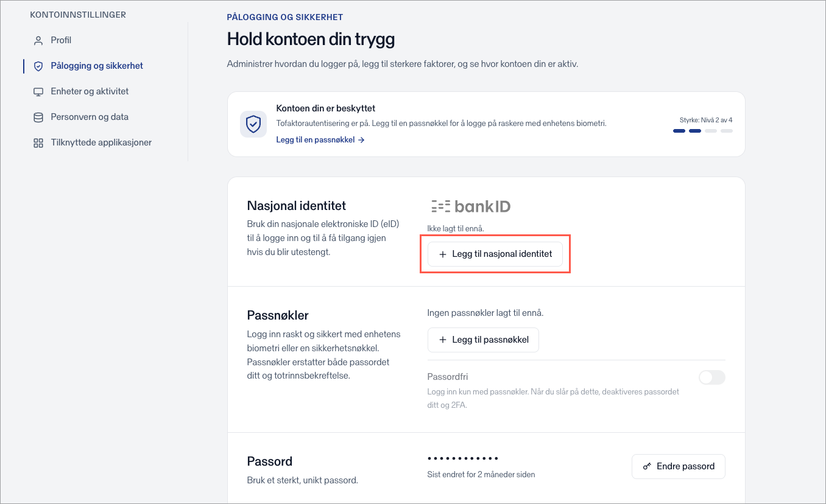Click the monitor icon for Enheter og aktivitet
This screenshot has height=504, width=826.
tap(38, 91)
